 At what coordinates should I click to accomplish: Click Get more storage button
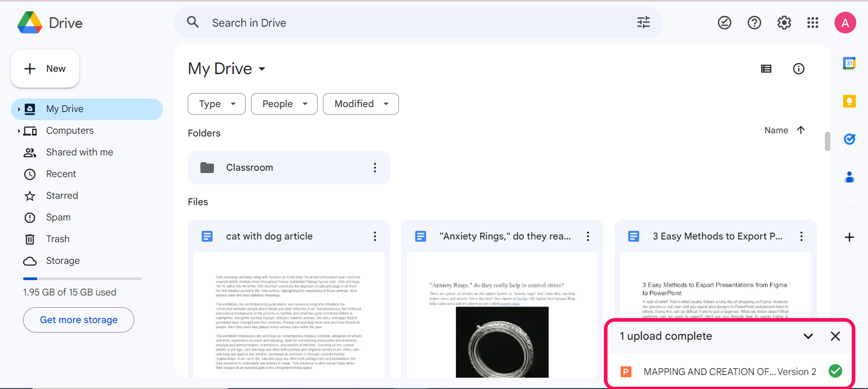point(79,320)
